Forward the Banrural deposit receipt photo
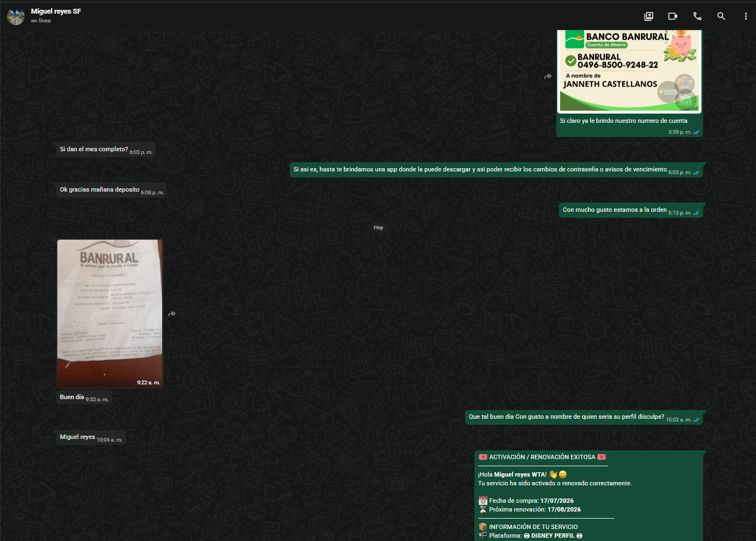 tap(171, 314)
